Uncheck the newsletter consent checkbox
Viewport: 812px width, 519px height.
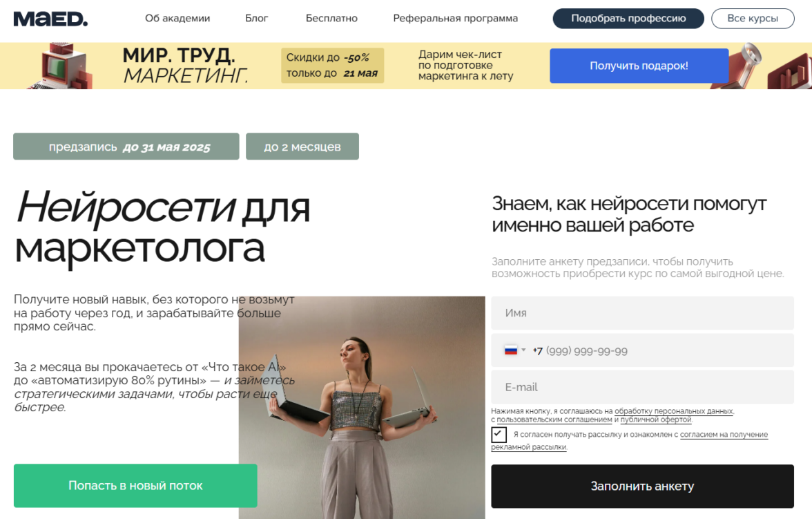click(499, 435)
